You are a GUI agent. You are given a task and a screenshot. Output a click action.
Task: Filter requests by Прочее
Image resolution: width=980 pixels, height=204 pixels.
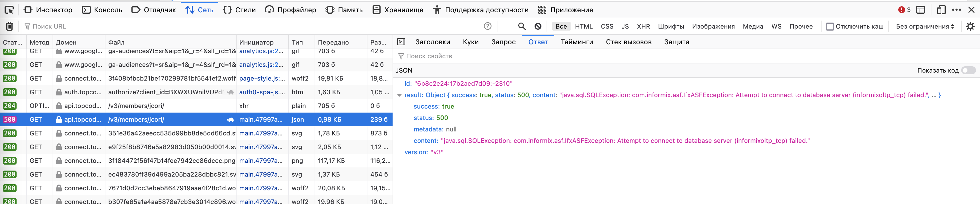[801, 26]
